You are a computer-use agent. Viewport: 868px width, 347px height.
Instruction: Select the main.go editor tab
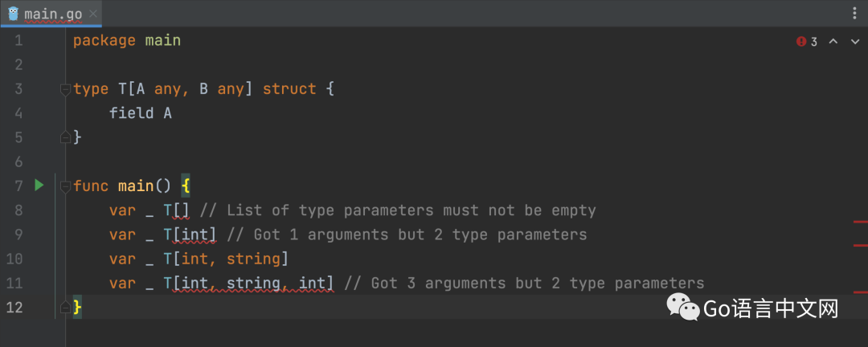52,14
